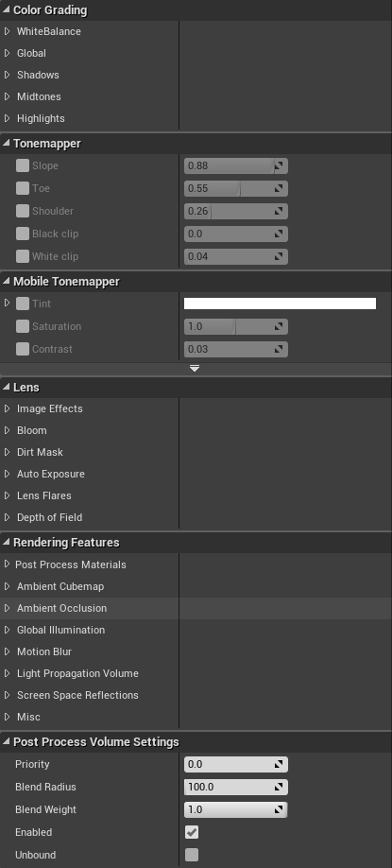Click the Priority field's spinner arrow icon
Image resolution: width=392 pixels, height=868 pixels.
click(x=280, y=765)
